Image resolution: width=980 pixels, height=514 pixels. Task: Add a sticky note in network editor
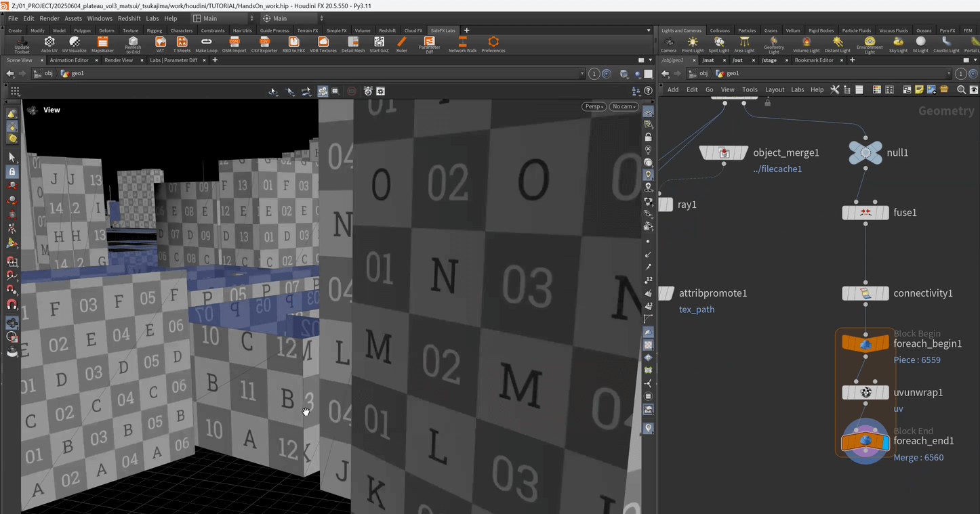(x=919, y=89)
